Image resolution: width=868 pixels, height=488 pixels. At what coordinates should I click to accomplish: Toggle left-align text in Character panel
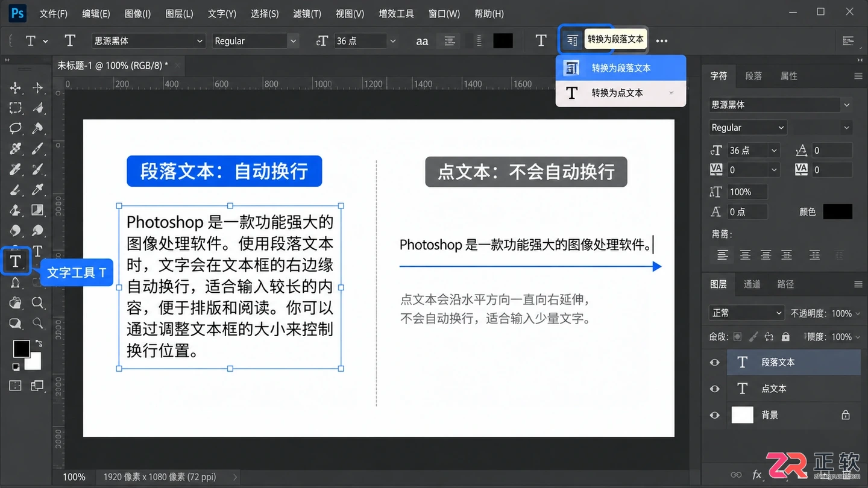point(723,255)
